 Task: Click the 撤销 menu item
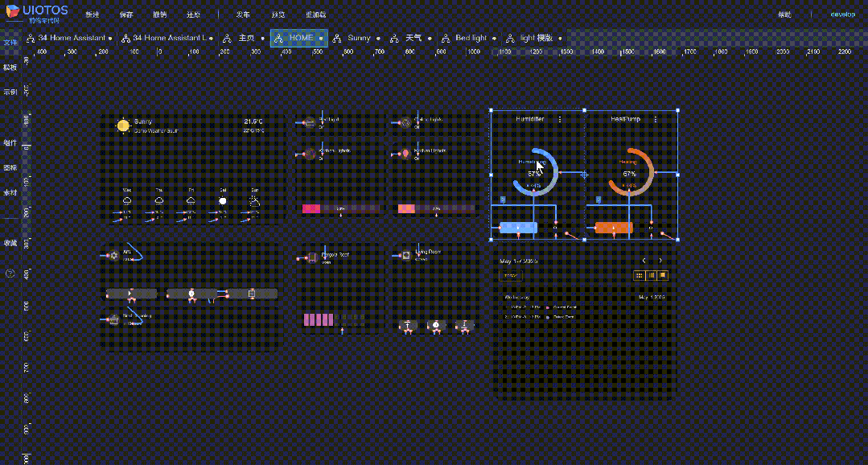pyautogui.click(x=160, y=15)
